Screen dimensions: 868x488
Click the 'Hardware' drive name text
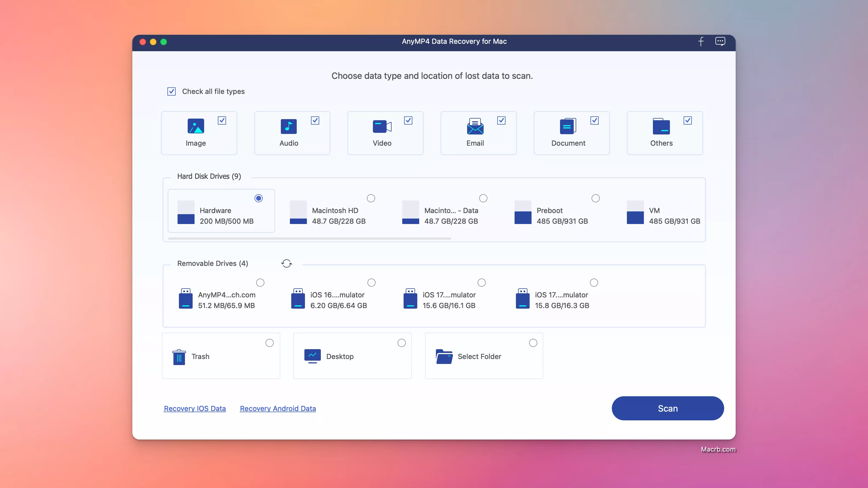coord(215,211)
